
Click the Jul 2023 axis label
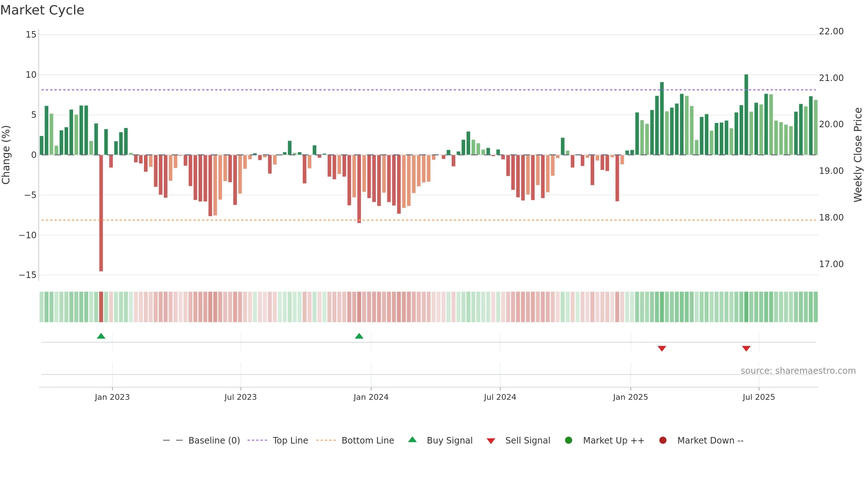(x=241, y=397)
